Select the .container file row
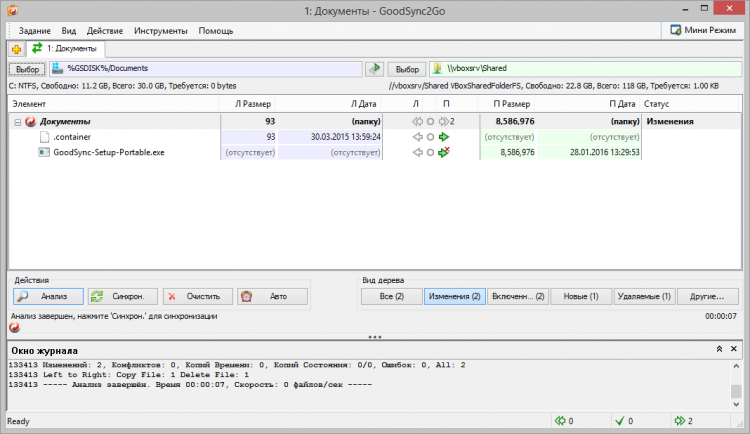The width and height of the screenshot is (750, 434). point(375,137)
